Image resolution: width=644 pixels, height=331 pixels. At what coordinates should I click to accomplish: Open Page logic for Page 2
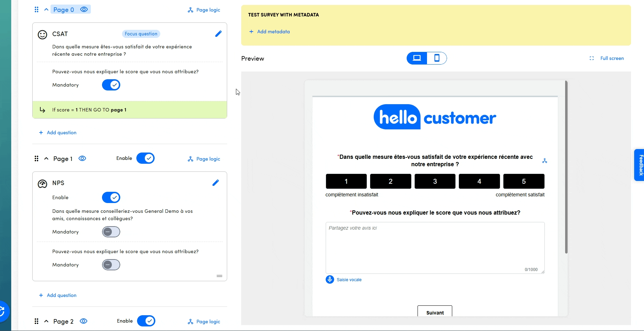204,322
